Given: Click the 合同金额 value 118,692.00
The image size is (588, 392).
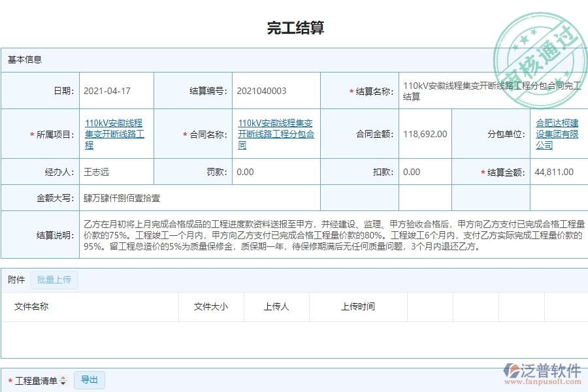Looking at the screenshot, I should click(425, 134).
